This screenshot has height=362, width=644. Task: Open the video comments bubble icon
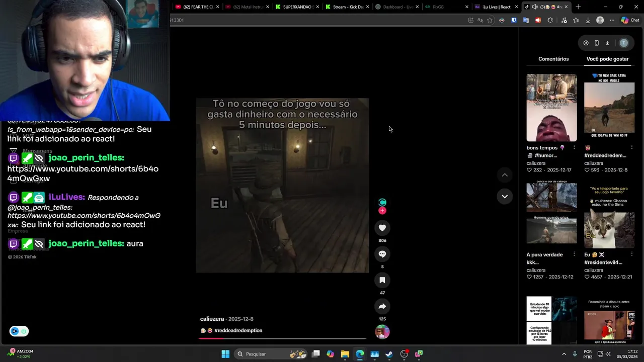[x=382, y=254]
